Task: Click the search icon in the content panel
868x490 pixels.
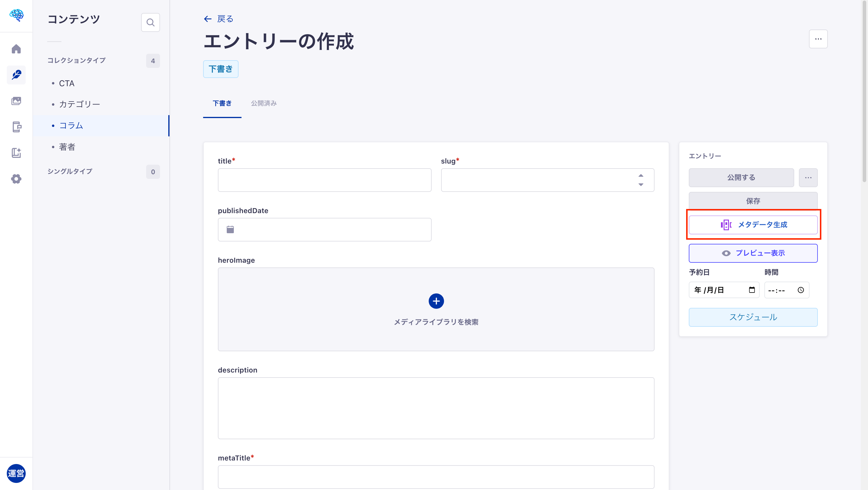Action: (x=150, y=22)
